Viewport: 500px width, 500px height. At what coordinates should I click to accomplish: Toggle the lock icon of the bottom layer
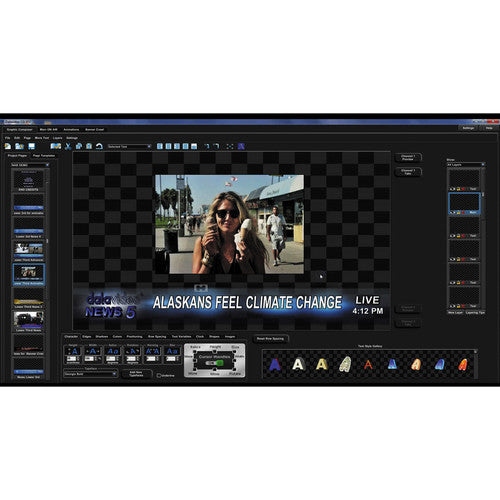click(458, 306)
